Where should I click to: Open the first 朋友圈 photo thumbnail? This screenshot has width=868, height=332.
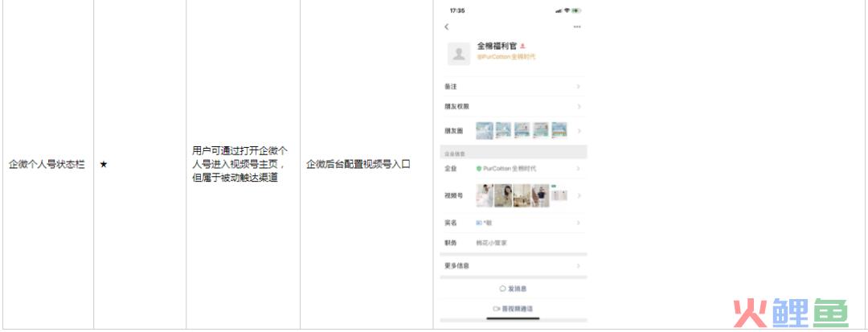coord(485,130)
